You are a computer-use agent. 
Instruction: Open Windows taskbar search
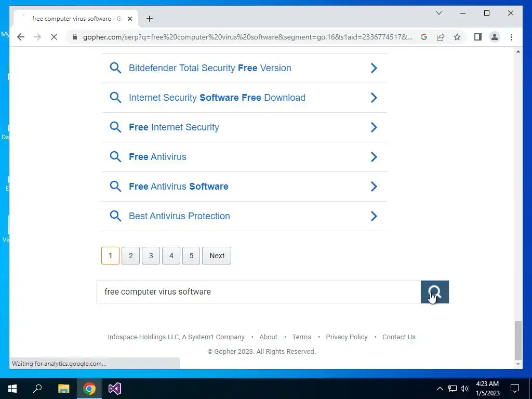click(37, 389)
